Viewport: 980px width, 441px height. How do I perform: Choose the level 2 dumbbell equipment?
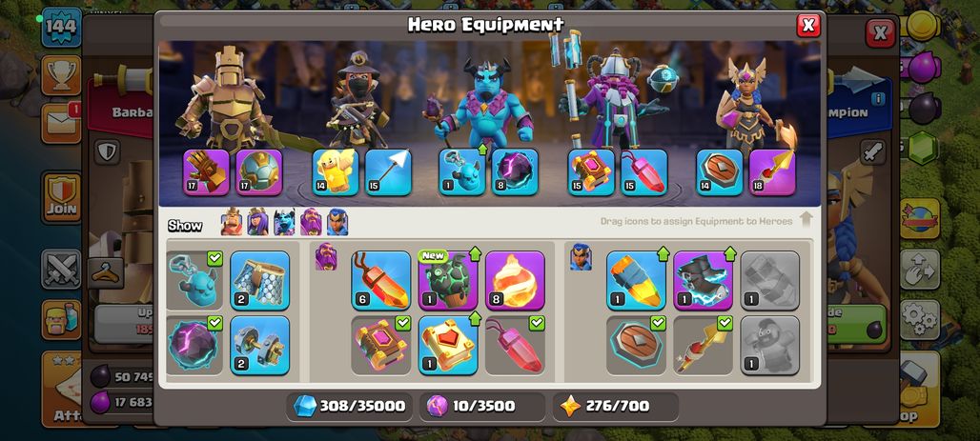(x=260, y=346)
